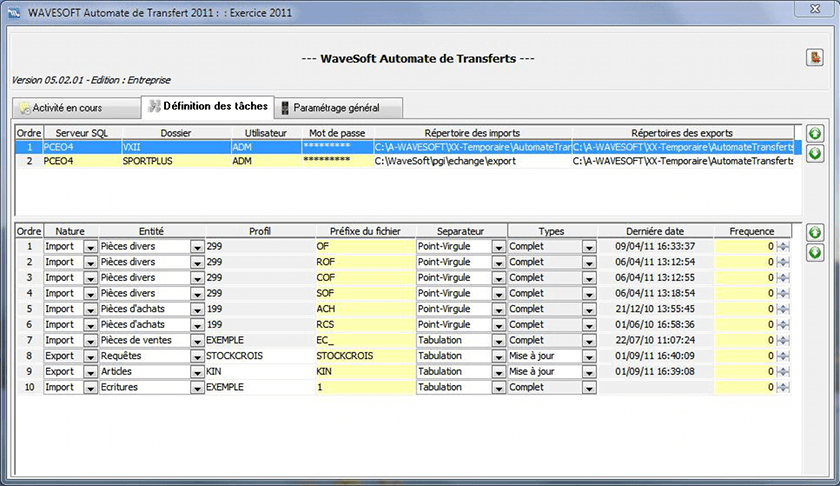
Task: Open Entité dropdown for Ecritures row
Action: pos(197,388)
